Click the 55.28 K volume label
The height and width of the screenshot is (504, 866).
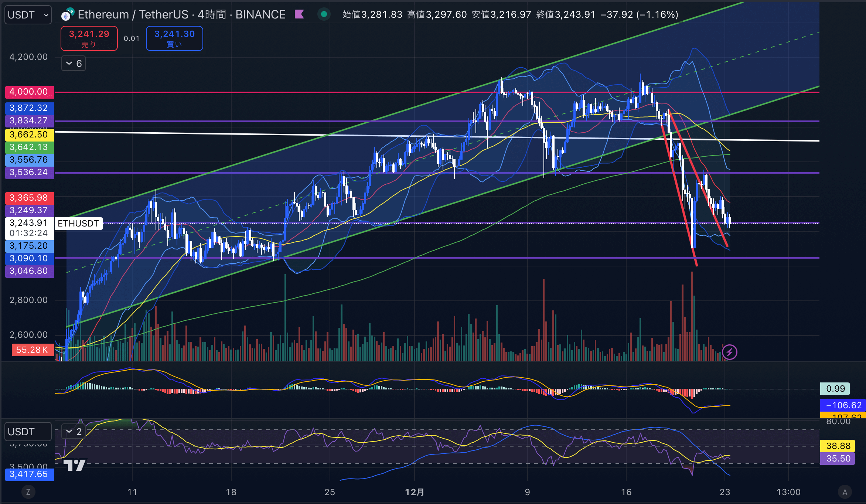pos(33,350)
